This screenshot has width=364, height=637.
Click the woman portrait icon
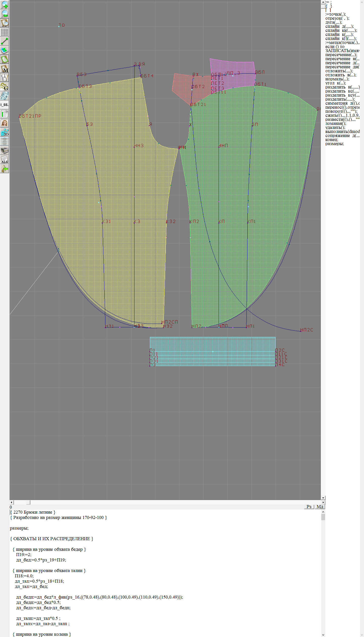point(5,123)
